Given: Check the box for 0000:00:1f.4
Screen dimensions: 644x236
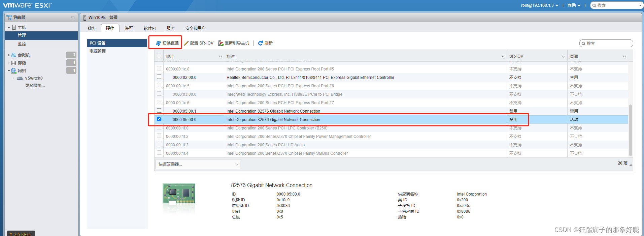Looking at the screenshot, I should pos(159,153).
